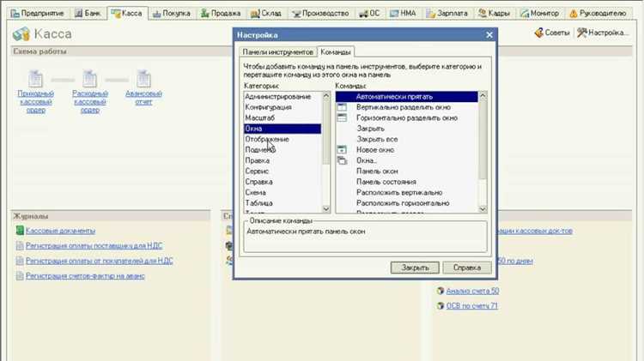
Task: Select the Автоматически прятать command
Action: [x=407, y=96]
